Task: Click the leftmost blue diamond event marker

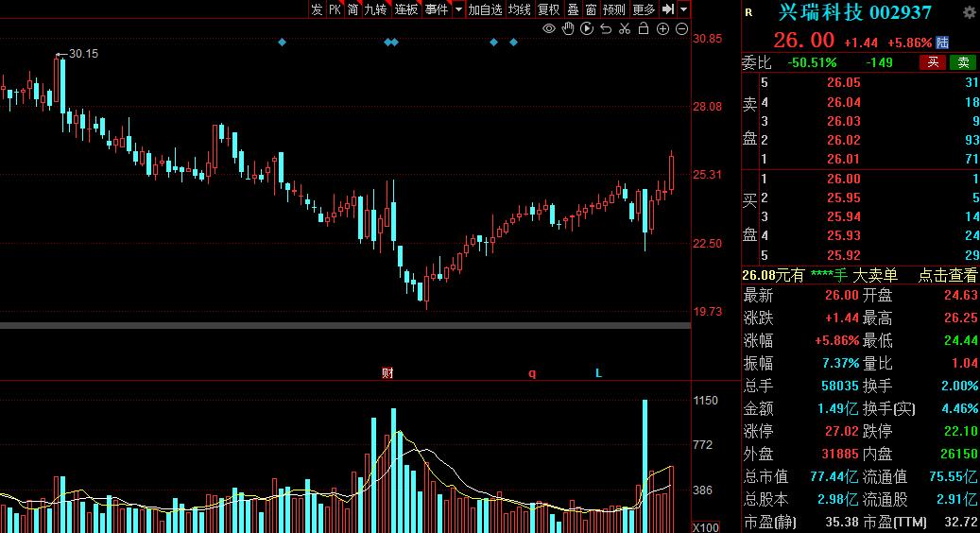Action: [x=282, y=42]
